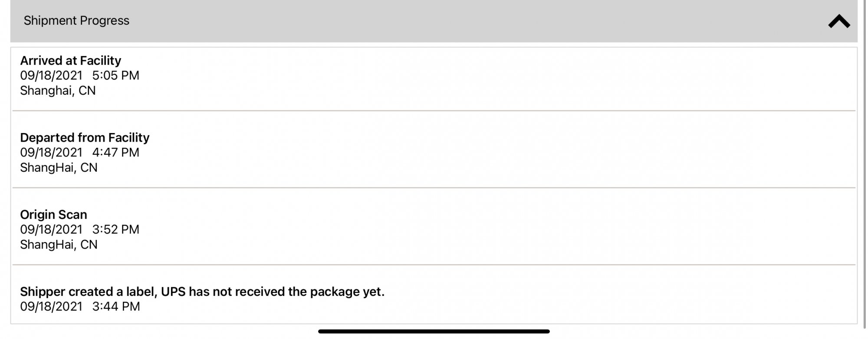Click the 5:05 PM arrival time
The image size is (868, 339).
[115, 75]
